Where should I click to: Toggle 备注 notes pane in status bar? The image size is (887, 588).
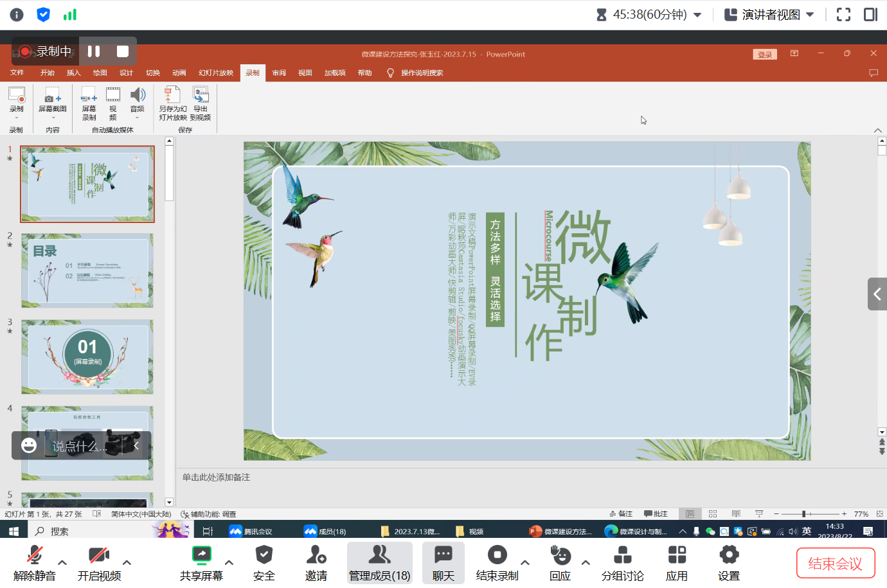click(621, 514)
